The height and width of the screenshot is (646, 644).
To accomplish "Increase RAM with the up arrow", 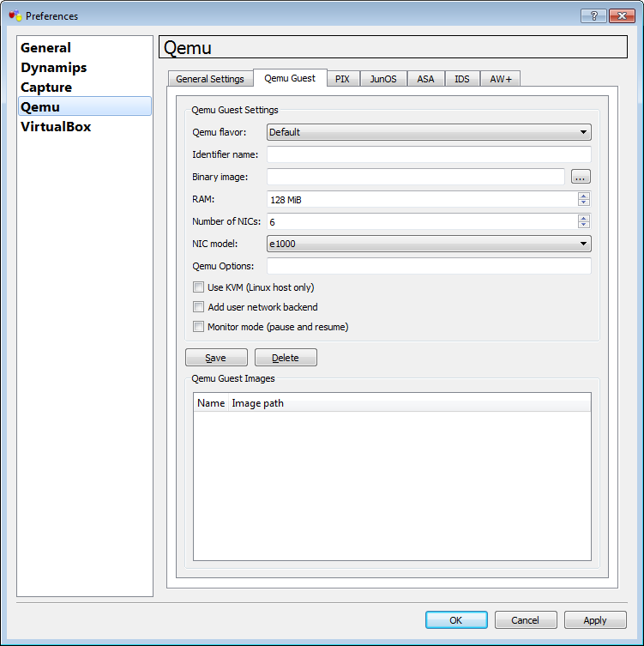I will tap(583, 196).
